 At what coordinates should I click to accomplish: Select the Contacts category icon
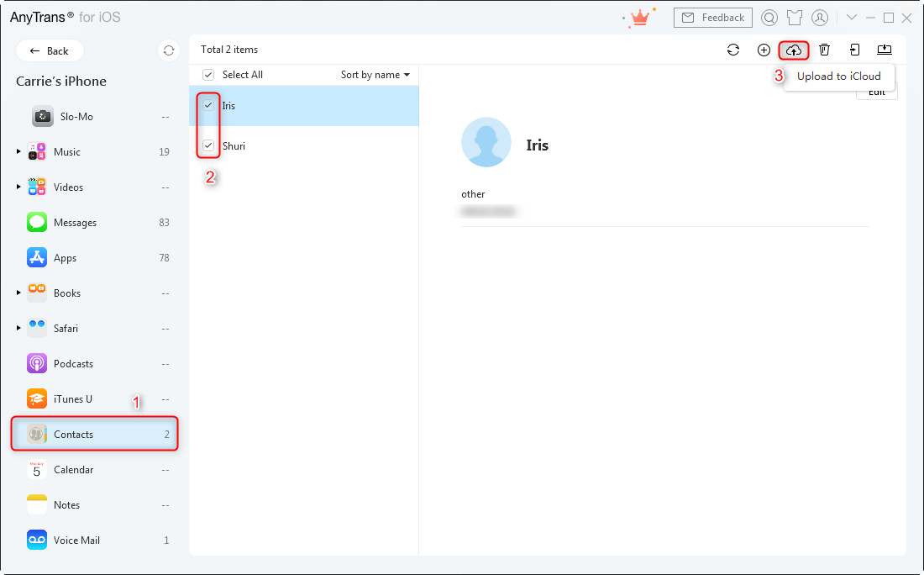point(36,434)
